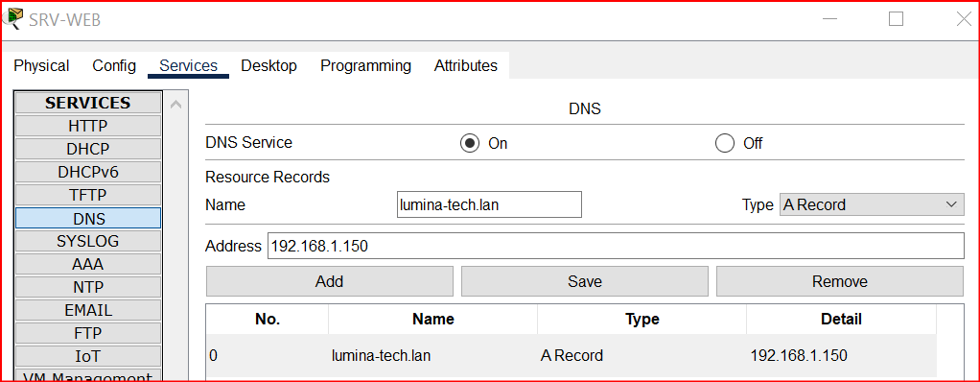
Task: Click the Address input field
Action: 616,246
